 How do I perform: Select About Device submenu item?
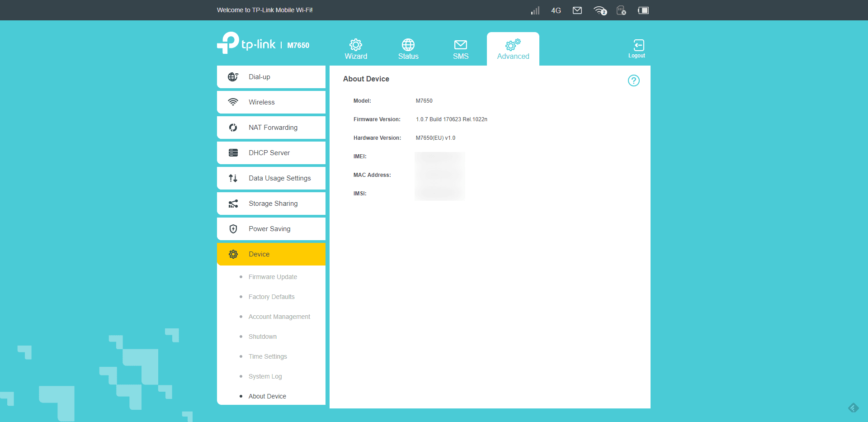[267, 396]
